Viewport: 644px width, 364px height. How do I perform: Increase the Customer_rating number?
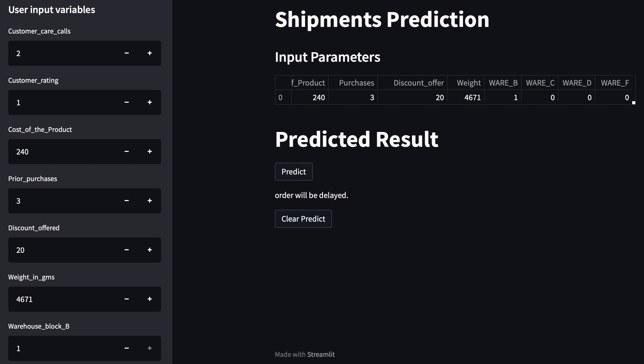tap(150, 102)
